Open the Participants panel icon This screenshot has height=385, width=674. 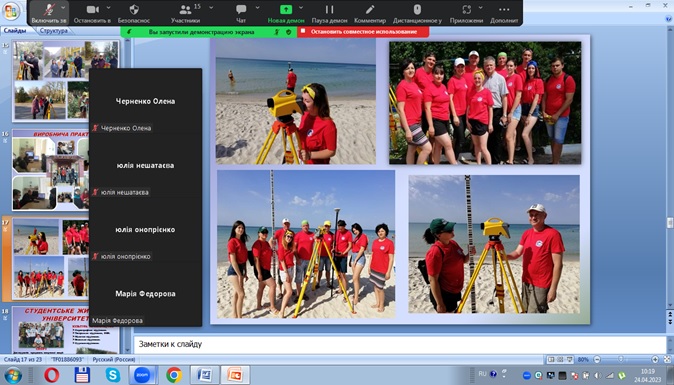pos(185,9)
